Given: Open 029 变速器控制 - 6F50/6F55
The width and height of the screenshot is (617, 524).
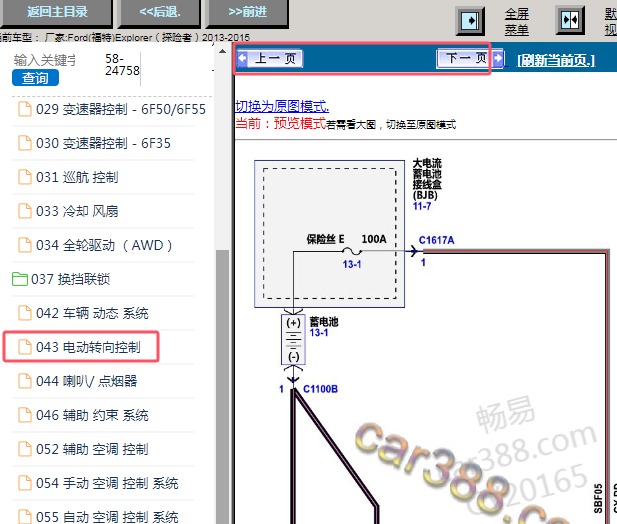Looking at the screenshot, I should [112, 109].
